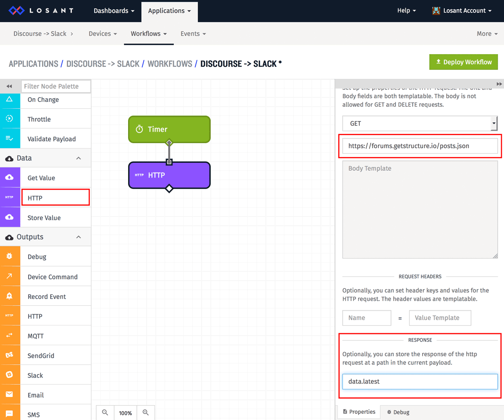The width and height of the screenshot is (504, 420).
Task: Click the response path field data.latest
Action: point(420,381)
